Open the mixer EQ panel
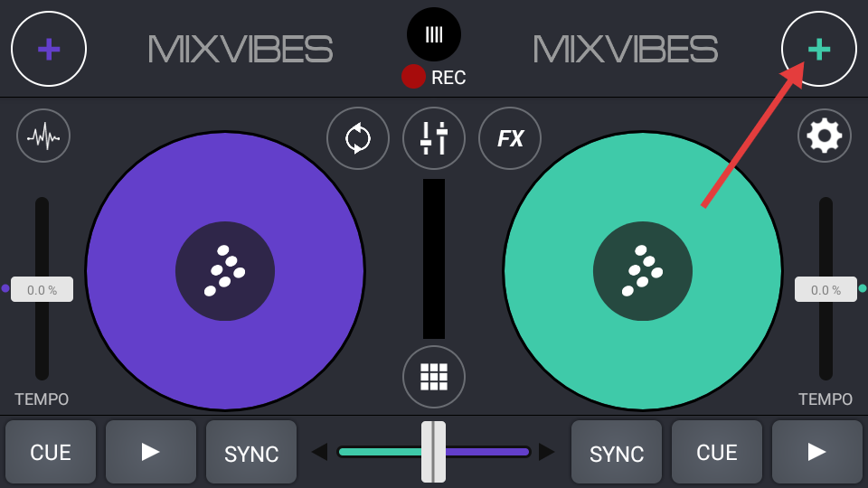 (434, 138)
